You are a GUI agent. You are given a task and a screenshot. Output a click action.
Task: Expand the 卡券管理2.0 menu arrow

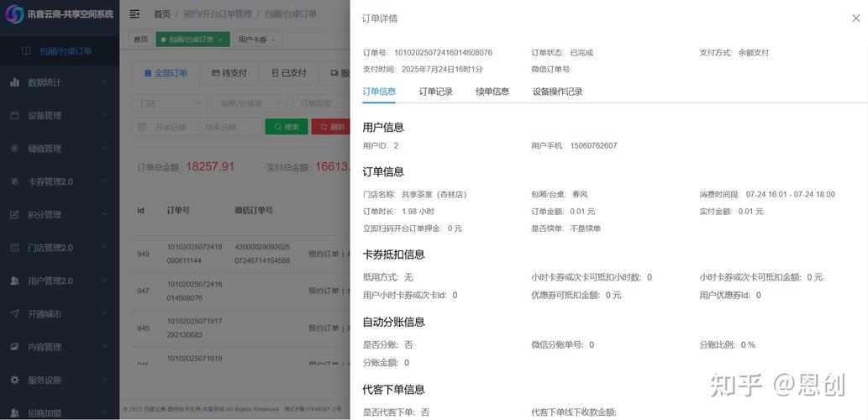(105, 181)
